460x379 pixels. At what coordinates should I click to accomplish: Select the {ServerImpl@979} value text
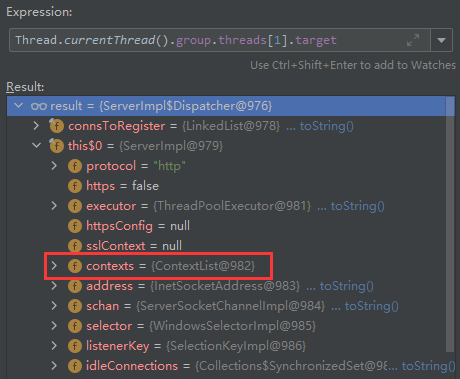(x=171, y=146)
